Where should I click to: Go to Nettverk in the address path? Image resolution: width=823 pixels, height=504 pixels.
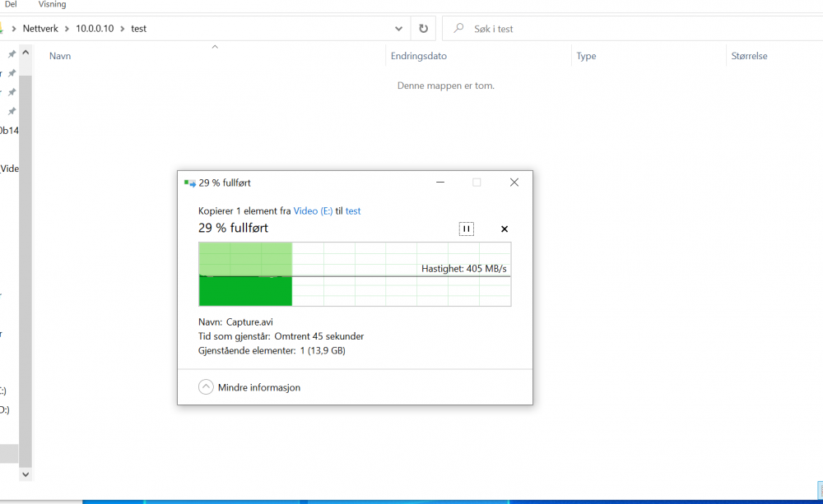point(40,28)
